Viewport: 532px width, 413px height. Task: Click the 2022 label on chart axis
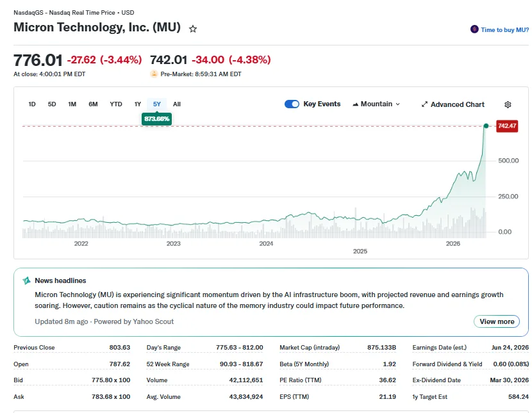point(81,243)
